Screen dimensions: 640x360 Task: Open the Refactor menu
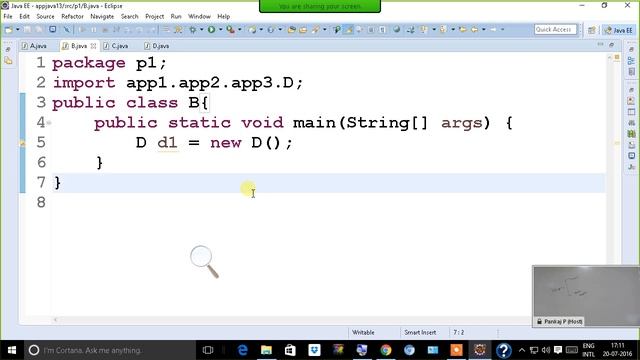click(x=72, y=16)
